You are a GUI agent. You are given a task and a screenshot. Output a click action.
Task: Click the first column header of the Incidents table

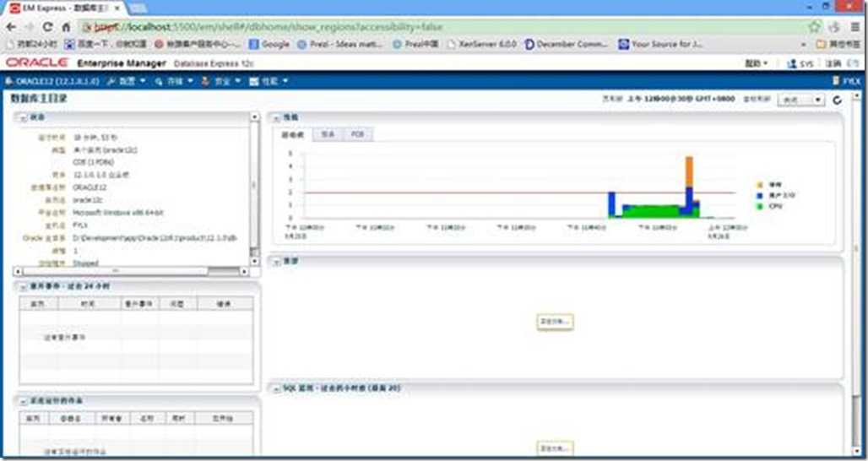click(38, 304)
